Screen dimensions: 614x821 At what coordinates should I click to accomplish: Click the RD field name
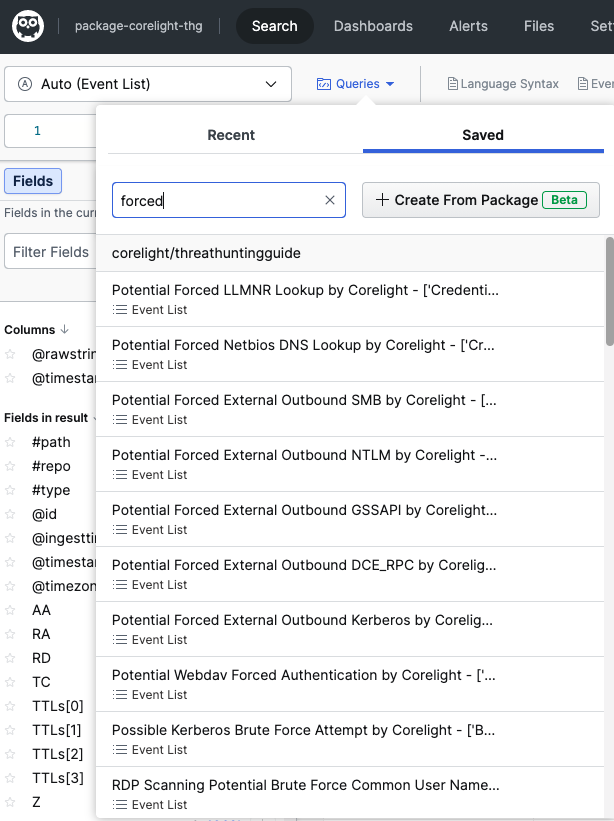coord(41,658)
